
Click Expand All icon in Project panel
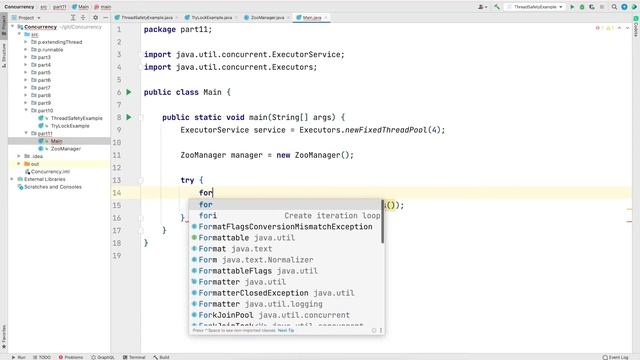point(73,18)
